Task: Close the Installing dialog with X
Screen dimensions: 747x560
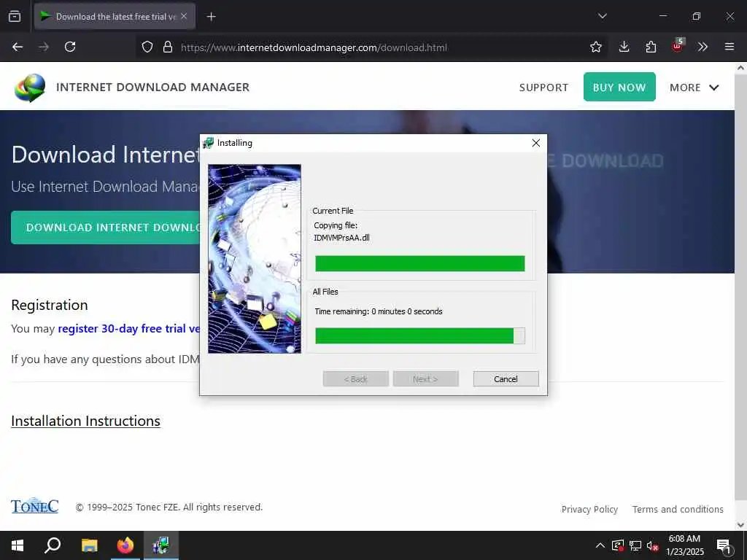Action: [535, 143]
